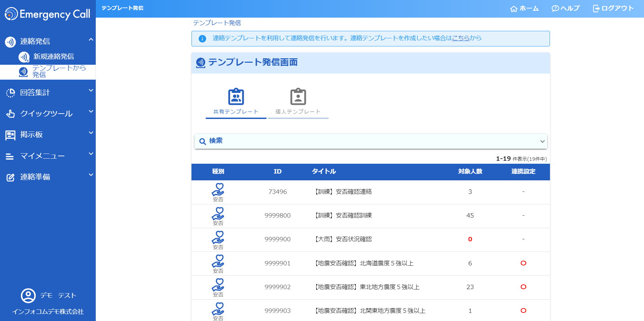The image size is (644, 321).
Task: Click the 連携設定 column header
Action: tap(523, 172)
